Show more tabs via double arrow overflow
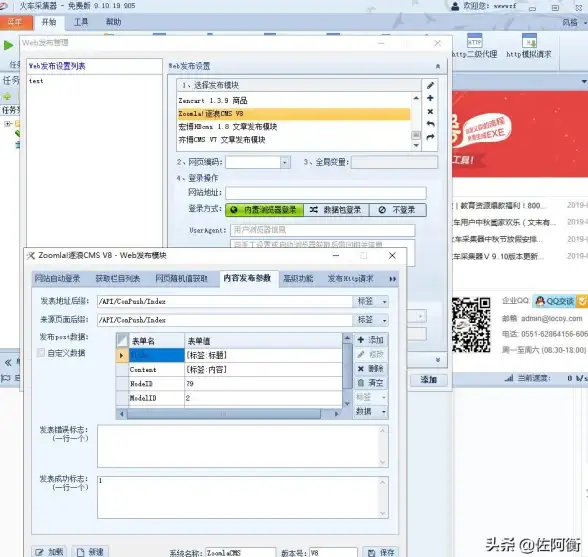The height and width of the screenshot is (557, 588). [x=393, y=279]
